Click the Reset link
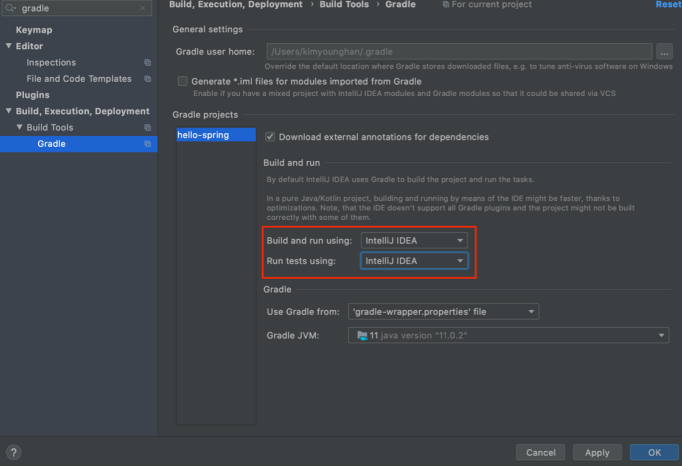Image resolution: width=682 pixels, height=466 pixels. click(668, 4)
